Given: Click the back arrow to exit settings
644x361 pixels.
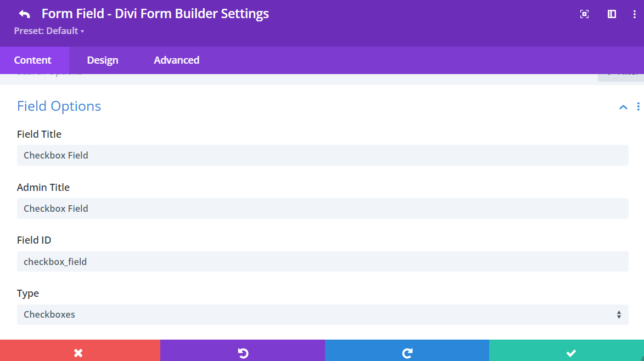Looking at the screenshot, I should tap(23, 13).
